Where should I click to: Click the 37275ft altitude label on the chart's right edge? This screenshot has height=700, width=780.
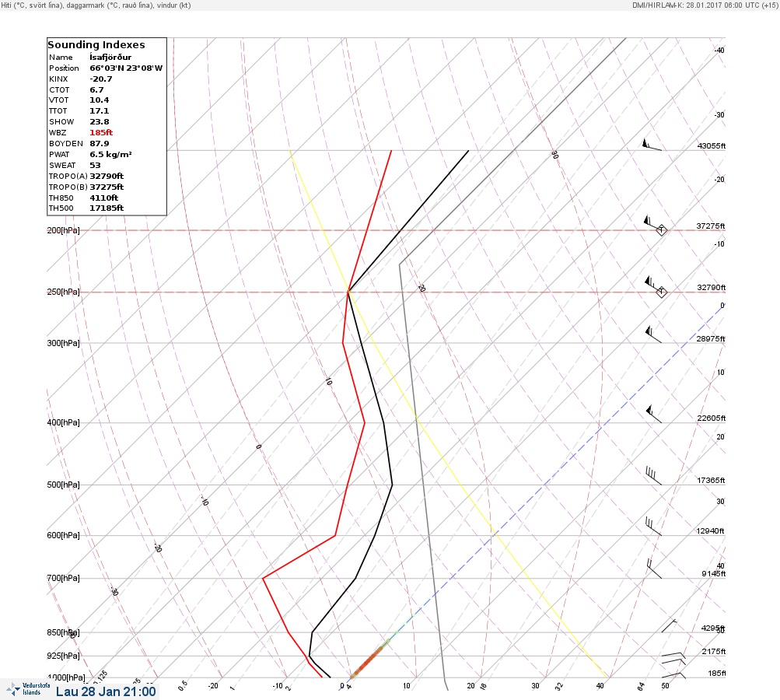tap(710, 226)
